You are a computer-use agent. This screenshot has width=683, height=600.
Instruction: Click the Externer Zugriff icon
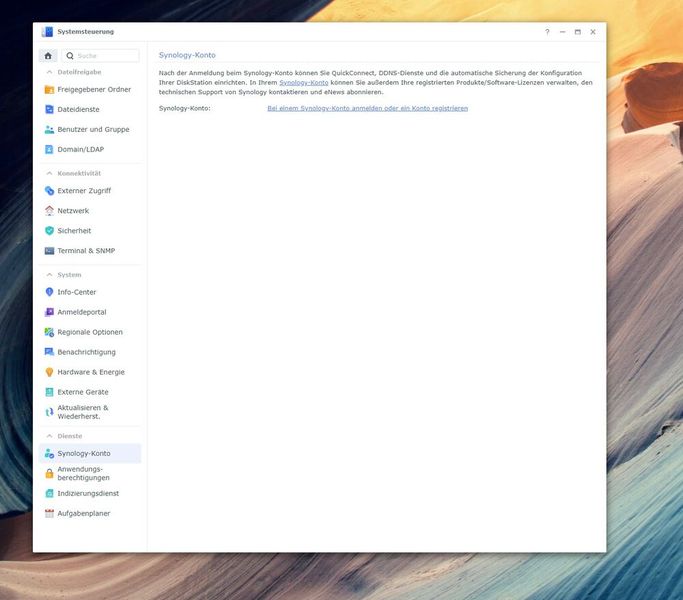[x=49, y=191]
